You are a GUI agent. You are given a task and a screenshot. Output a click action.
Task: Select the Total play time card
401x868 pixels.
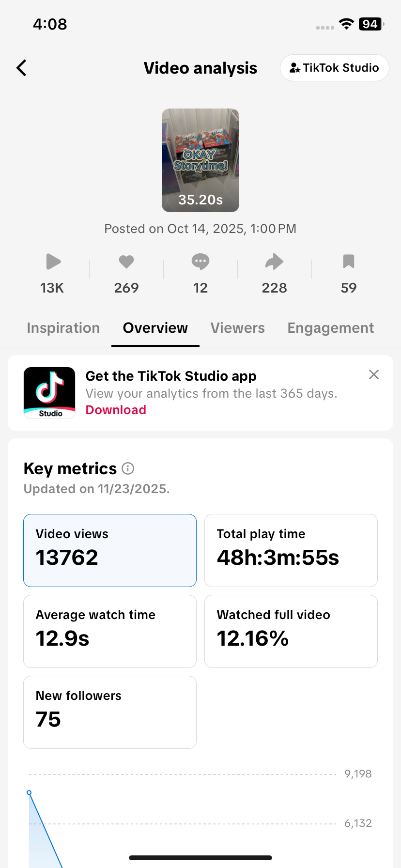291,550
